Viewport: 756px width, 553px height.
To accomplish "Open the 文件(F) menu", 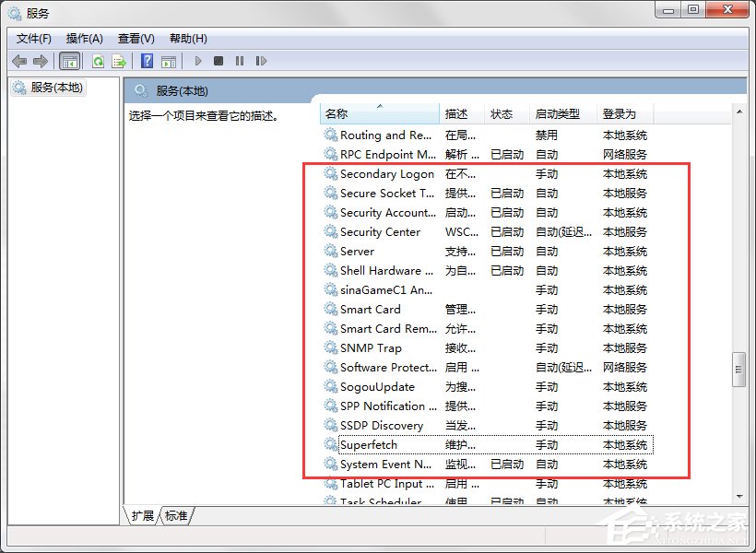I will pos(34,38).
